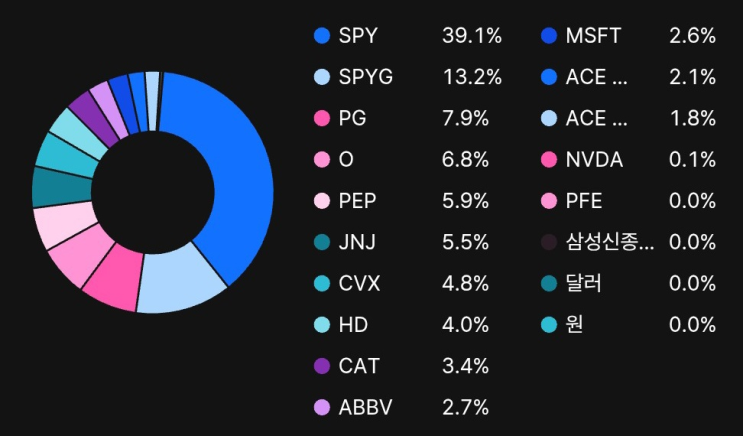This screenshot has height=436, width=743.
Task: Select the CAT purple legend dot
Action: [322, 366]
